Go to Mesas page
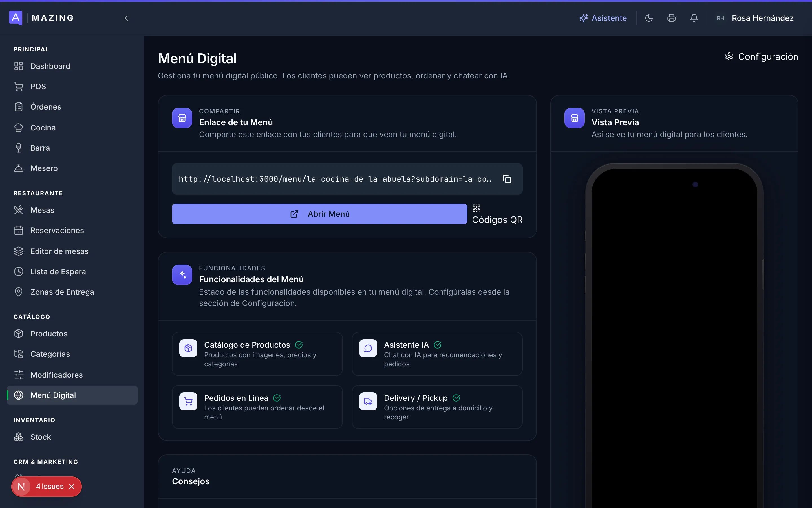 click(72, 210)
